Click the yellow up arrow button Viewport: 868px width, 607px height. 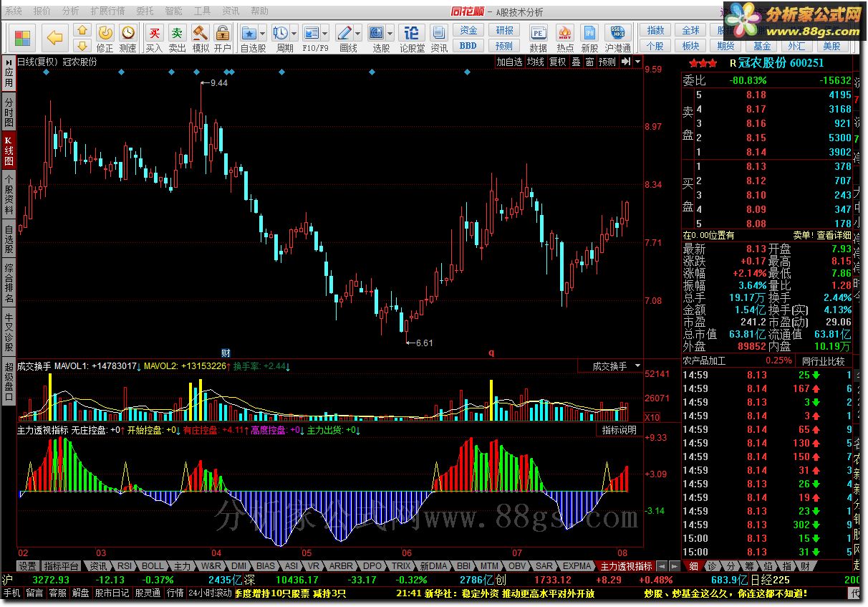pos(83,29)
